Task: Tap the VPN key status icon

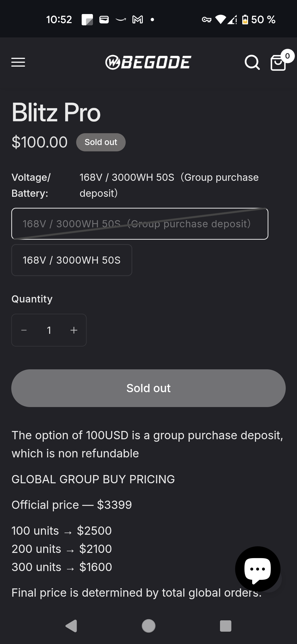Action: pos(207,20)
